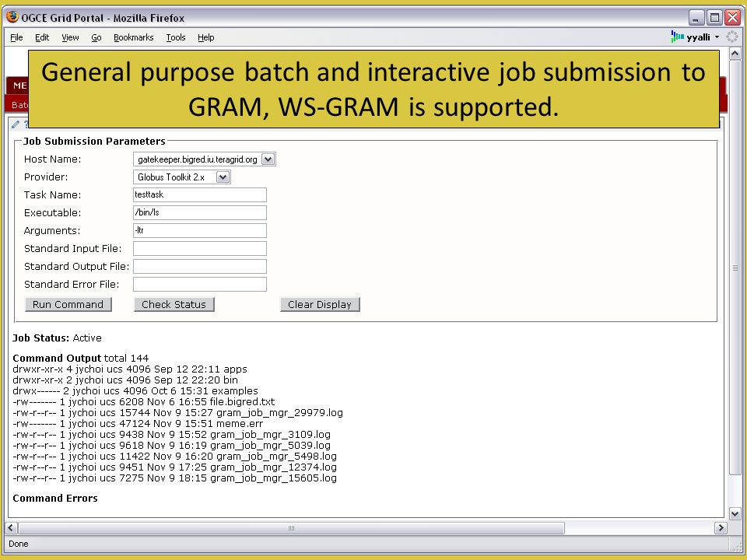
Task: Click the Check Status button
Action: [174, 304]
